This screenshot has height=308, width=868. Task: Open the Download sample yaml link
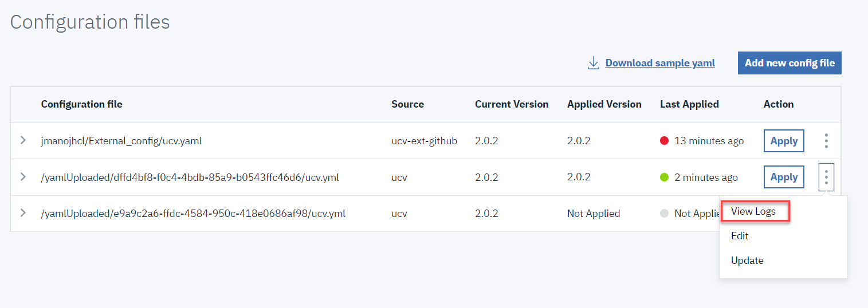659,63
